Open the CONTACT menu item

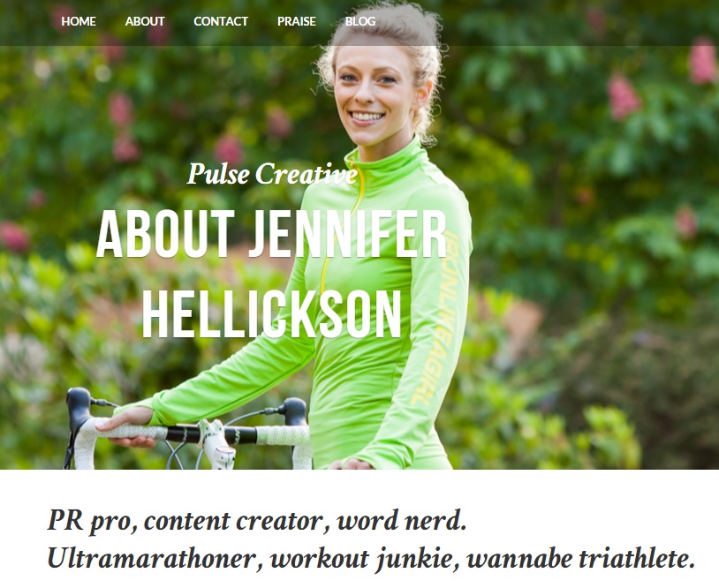point(221,21)
